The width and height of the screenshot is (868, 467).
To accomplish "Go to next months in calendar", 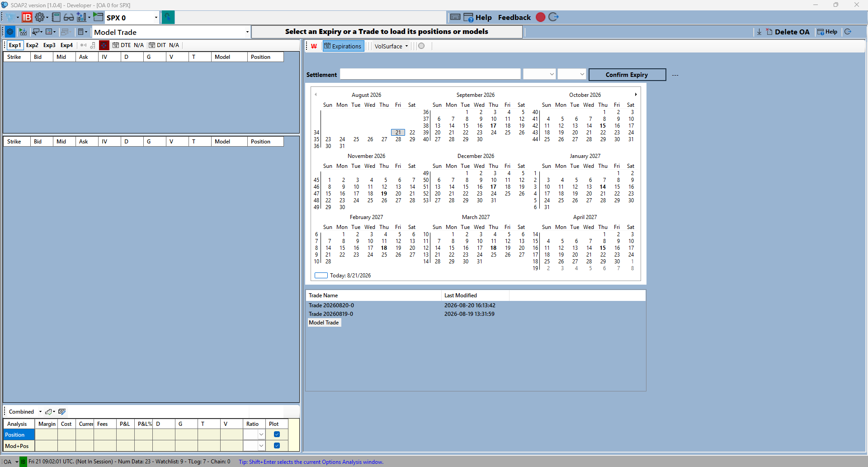I will click(636, 95).
